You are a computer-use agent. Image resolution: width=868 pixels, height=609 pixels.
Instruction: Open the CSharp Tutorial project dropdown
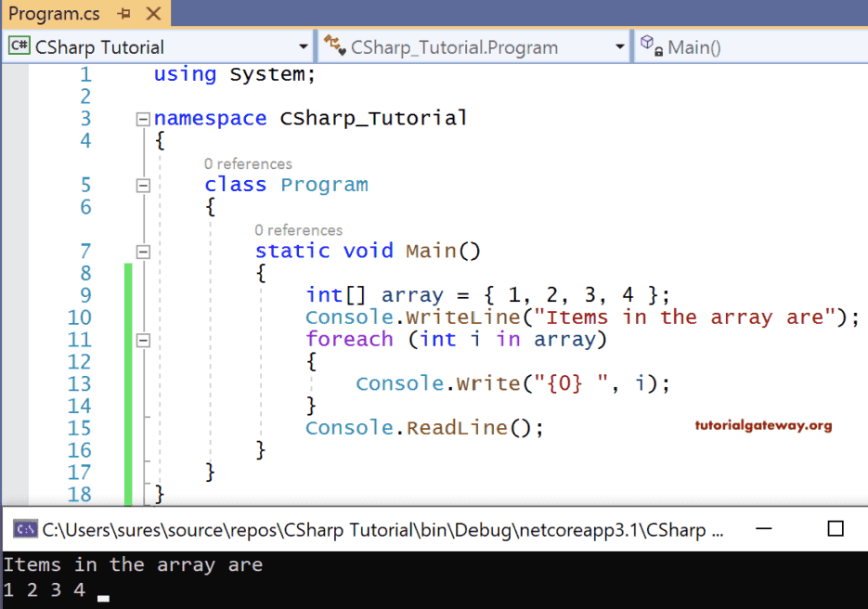[303, 45]
